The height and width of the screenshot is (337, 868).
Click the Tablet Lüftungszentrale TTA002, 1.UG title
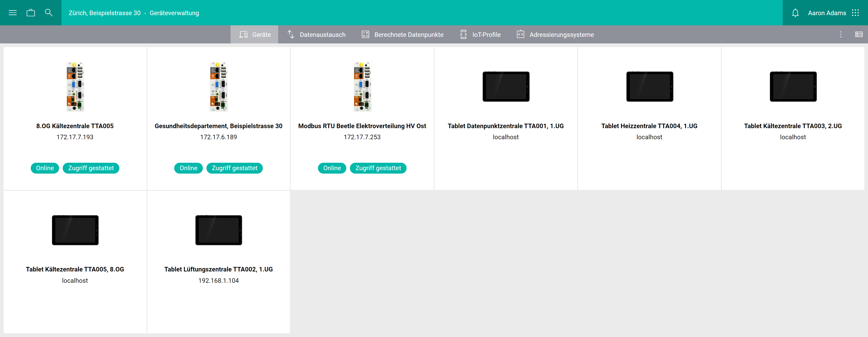pyautogui.click(x=218, y=269)
